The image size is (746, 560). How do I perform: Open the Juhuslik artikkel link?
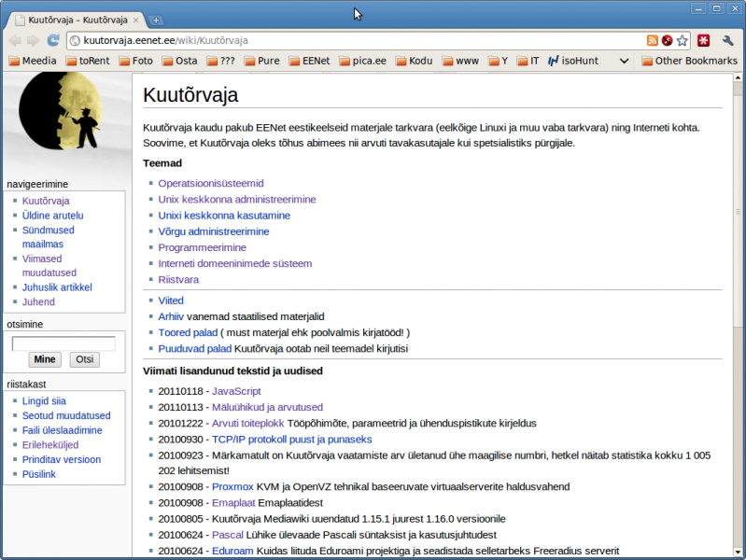click(57, 287)
